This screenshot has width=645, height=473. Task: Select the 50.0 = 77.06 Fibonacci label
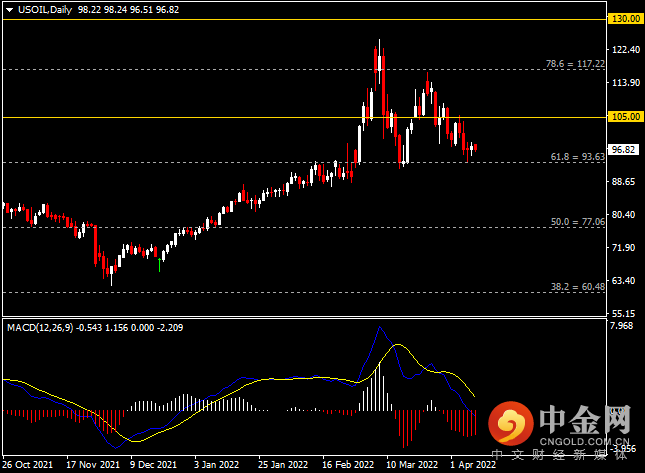click(x=578, y=221)
